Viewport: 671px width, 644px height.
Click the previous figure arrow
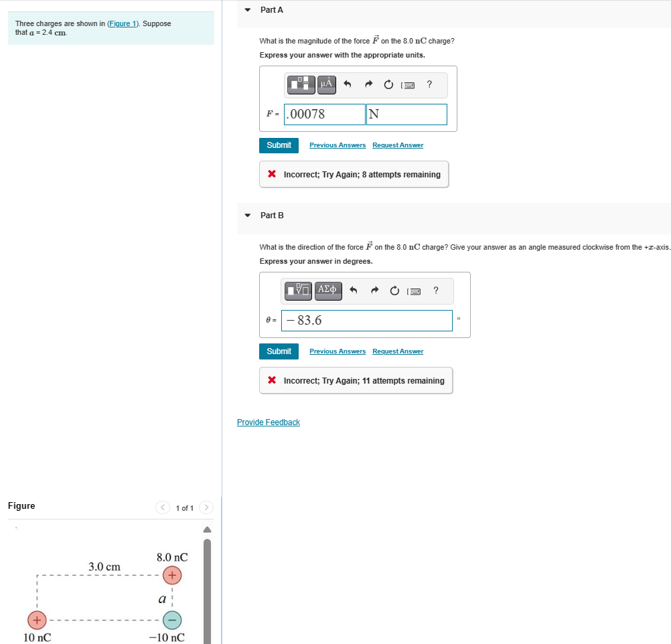click(x=163, y=507)
